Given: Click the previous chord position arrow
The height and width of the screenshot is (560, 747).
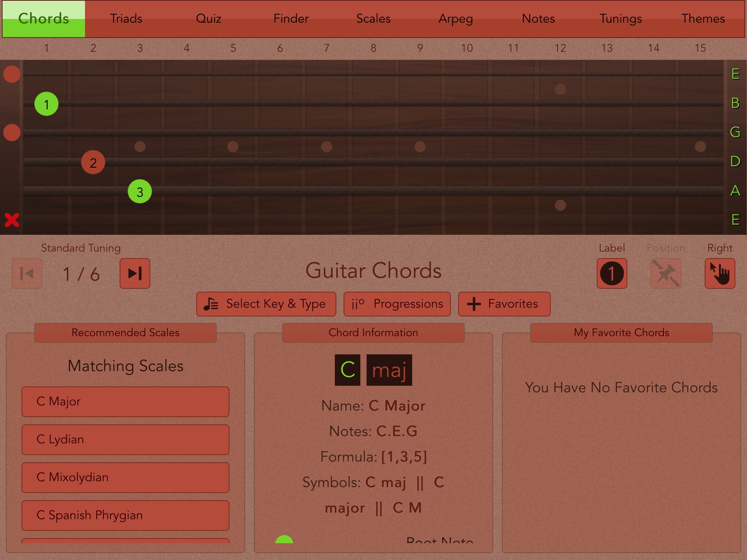Looking at the screenshot, I should click(x=27, y=273).
